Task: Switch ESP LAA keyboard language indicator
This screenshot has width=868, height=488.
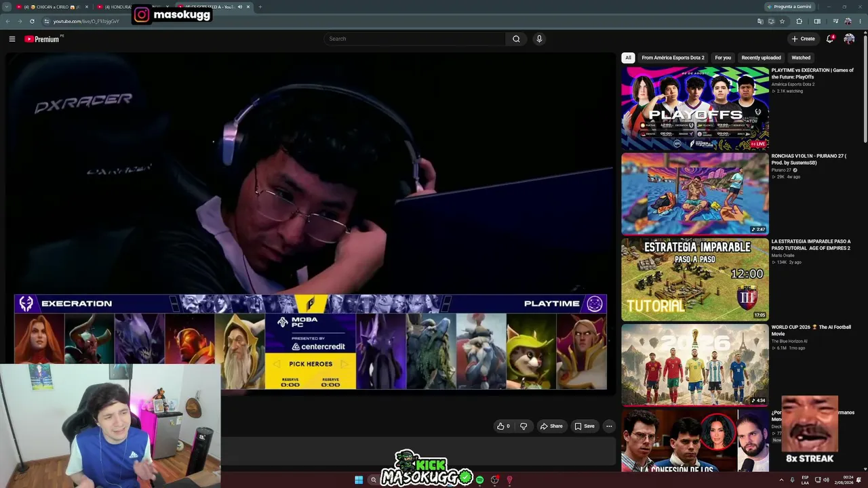Action: click(x=806, y=480)
